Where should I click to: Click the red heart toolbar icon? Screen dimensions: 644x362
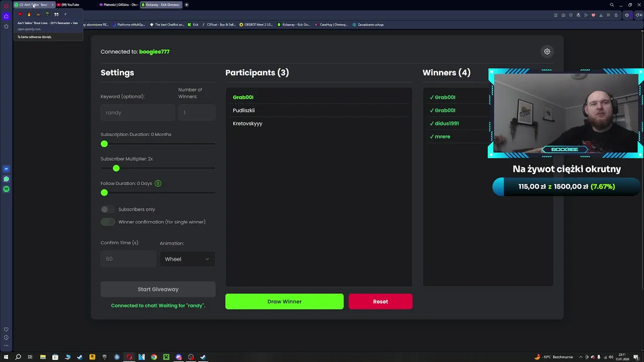[x=593, y=15]
